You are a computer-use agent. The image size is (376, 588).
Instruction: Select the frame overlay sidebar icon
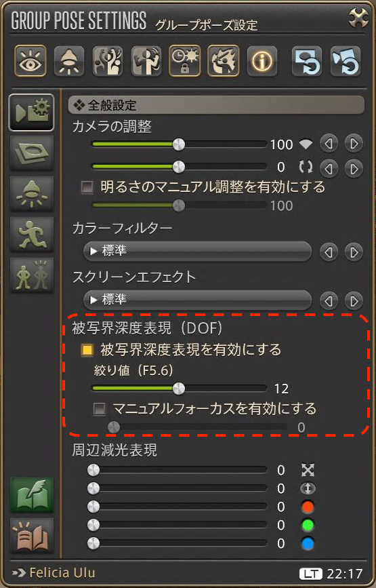coord(32,153)
